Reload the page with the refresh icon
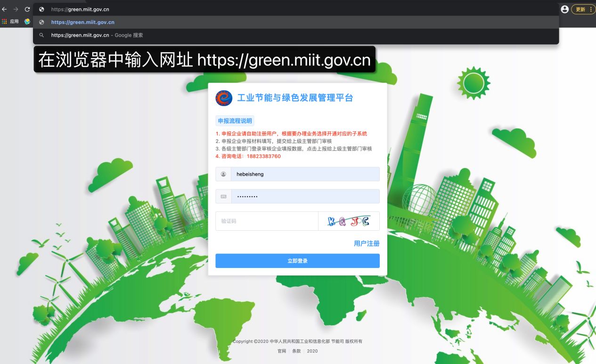Image resolution: width=596 pixels, height=364 pixels. [27, 9]
